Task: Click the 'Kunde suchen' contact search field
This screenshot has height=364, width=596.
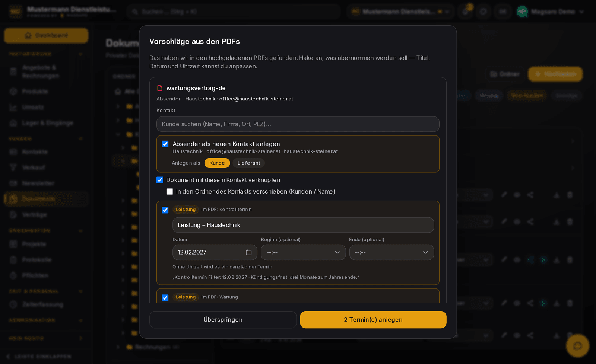Action: tap(298, 124)
